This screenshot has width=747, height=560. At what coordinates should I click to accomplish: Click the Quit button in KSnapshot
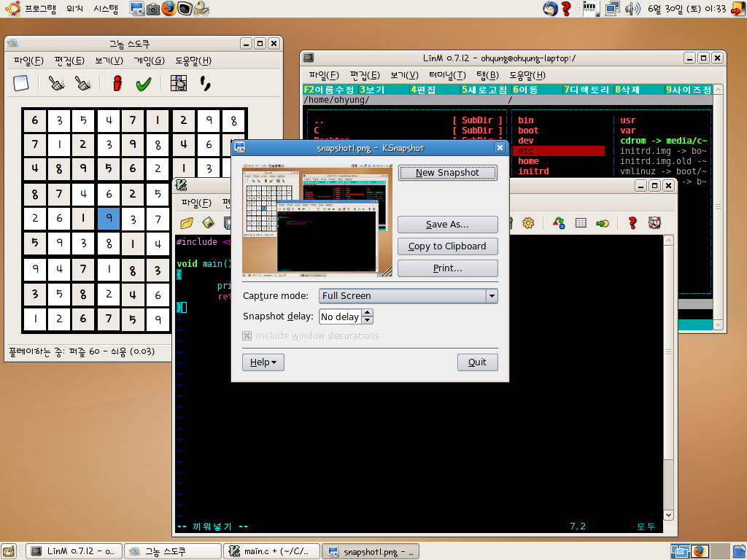(x=477, y=362)
